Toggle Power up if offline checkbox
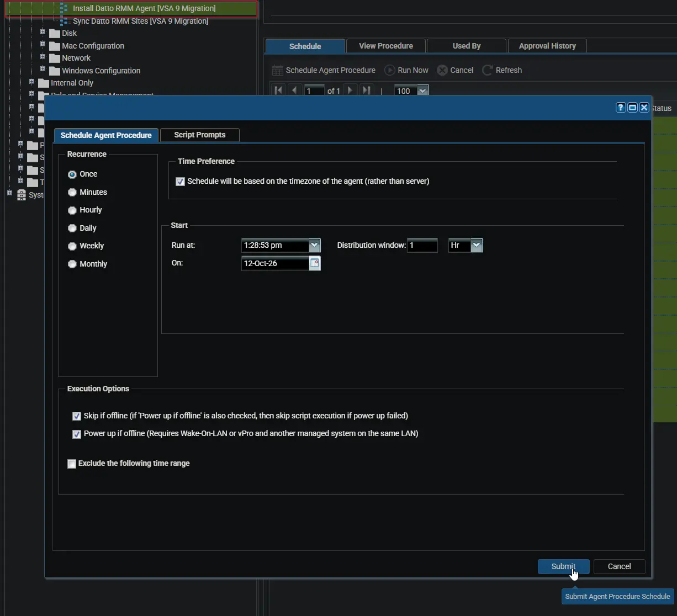 point(77,434)
